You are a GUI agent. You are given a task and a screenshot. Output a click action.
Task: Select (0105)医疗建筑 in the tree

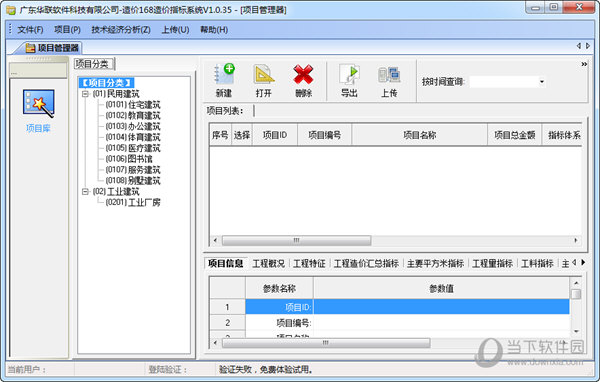(133, 148)
